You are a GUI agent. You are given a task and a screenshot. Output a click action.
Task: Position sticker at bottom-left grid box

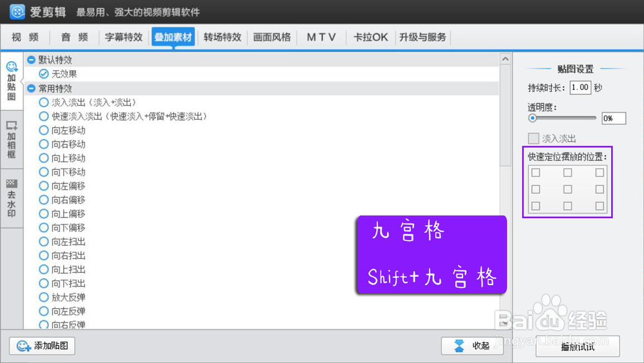pos(536,206)
